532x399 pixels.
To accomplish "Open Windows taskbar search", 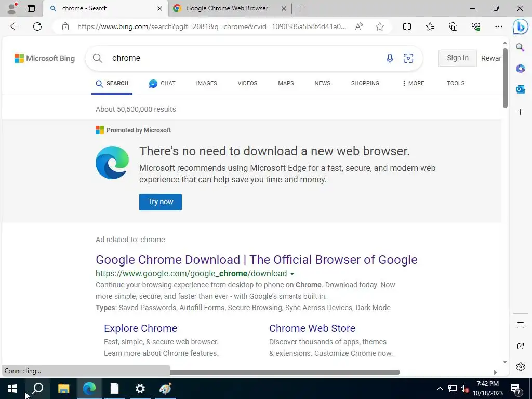I will pos(37,389).
